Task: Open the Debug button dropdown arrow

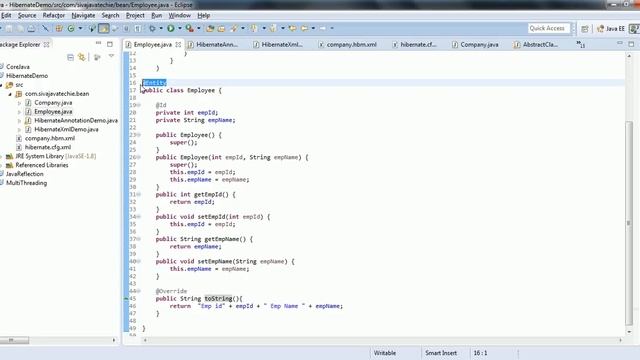Action: pos(161,28)
